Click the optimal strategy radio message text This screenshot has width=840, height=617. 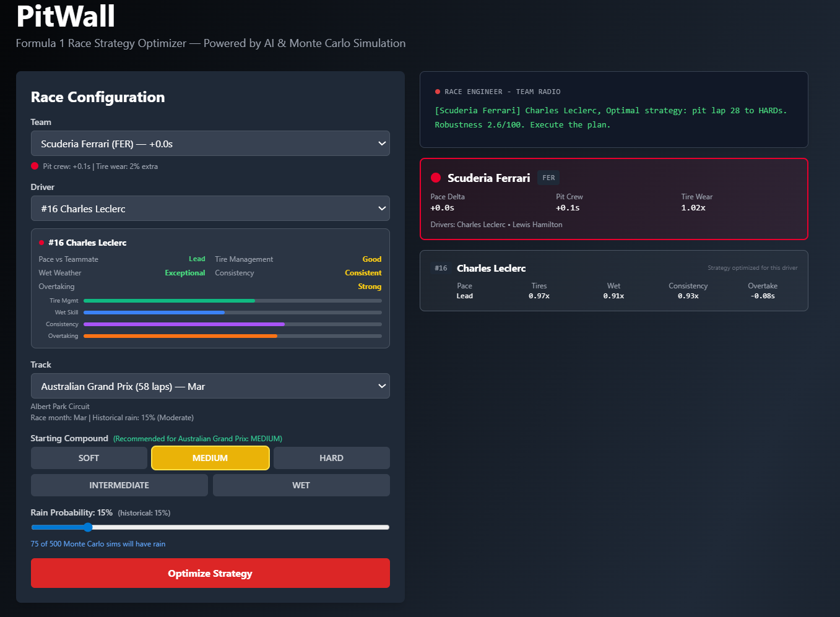610,118
